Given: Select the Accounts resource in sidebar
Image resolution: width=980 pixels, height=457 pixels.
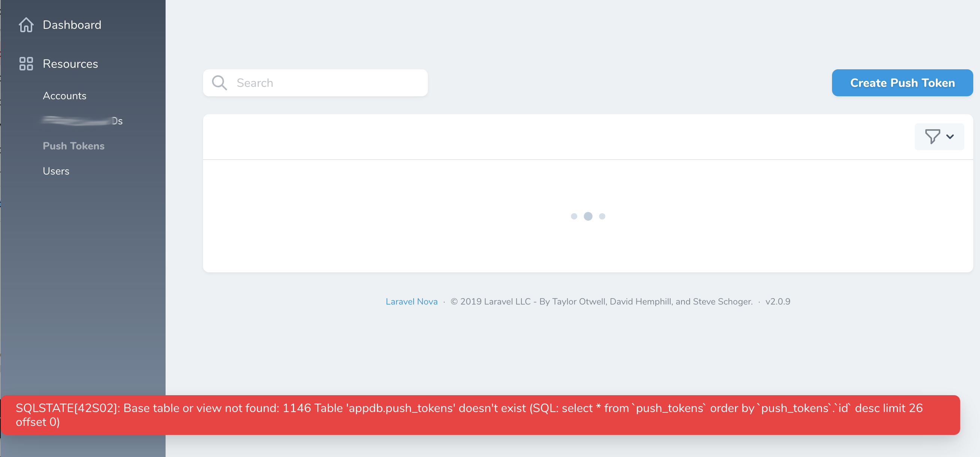Looking at the screenshot, I should pos(64,96).
